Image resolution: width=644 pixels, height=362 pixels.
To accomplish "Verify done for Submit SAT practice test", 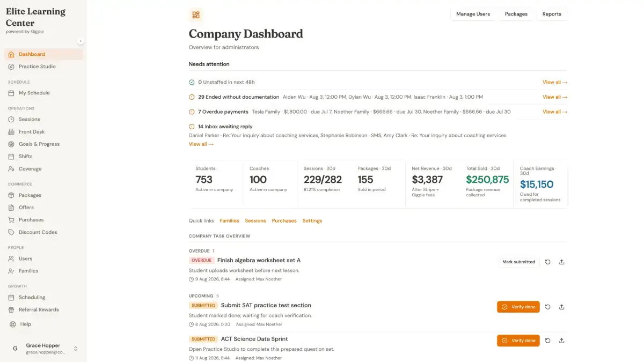I will click(518, 307).
